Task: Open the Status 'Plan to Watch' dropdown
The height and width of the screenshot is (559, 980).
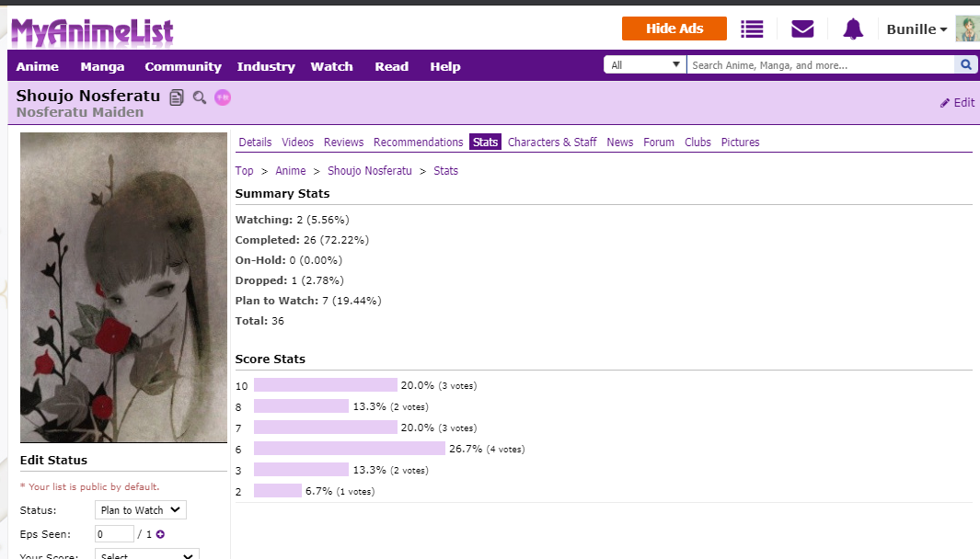Action: point(141,510)
